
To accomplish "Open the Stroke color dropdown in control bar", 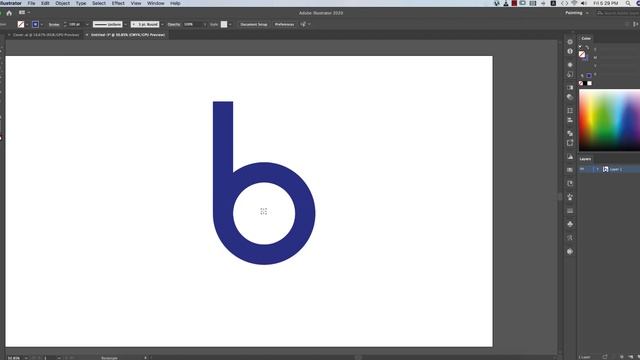I will (x=42, y=24).
